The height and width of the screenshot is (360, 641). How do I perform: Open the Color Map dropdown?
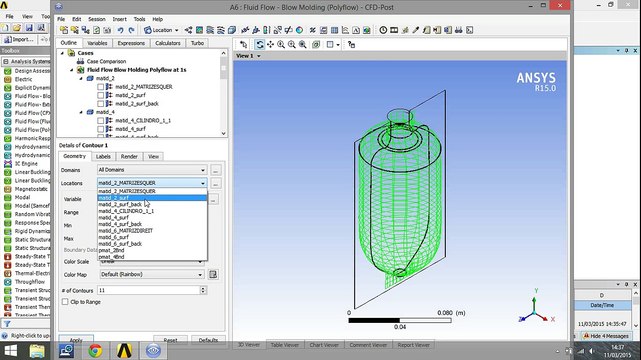point(152,274)
